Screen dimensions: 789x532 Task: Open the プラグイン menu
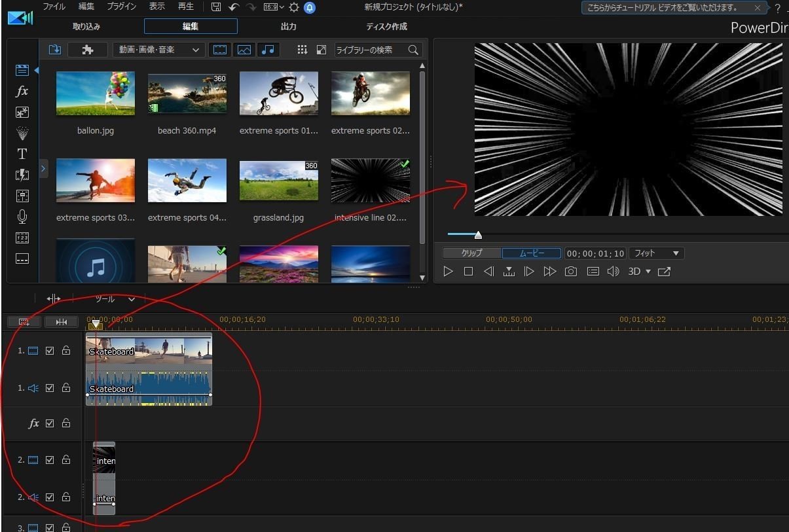pos(122,7)
